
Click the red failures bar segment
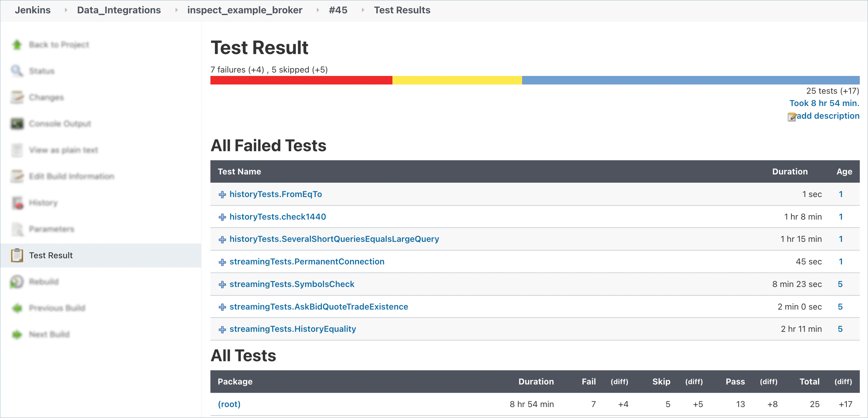301,80
